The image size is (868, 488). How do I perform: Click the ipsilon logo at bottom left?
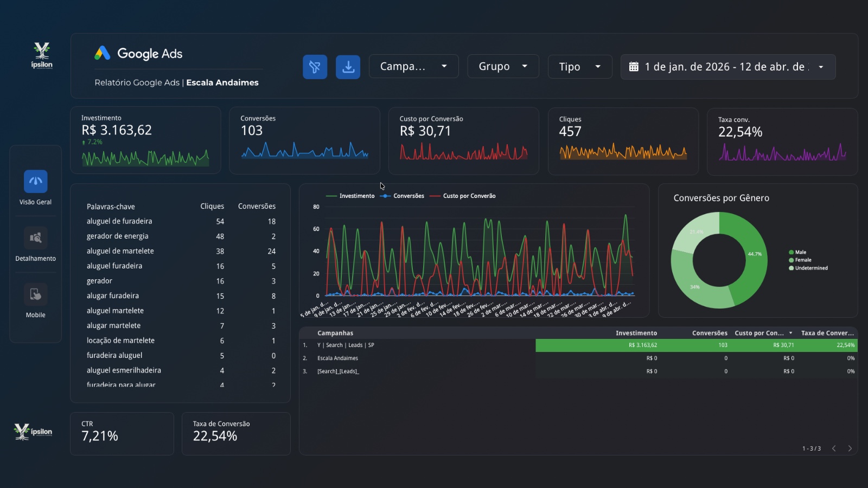33,432
